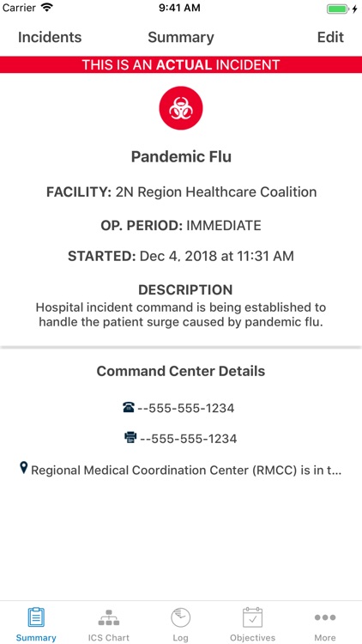Tap the red ACTUAL INCIDENT banner
The image size is (362, 644).
(x=181, y=65)
